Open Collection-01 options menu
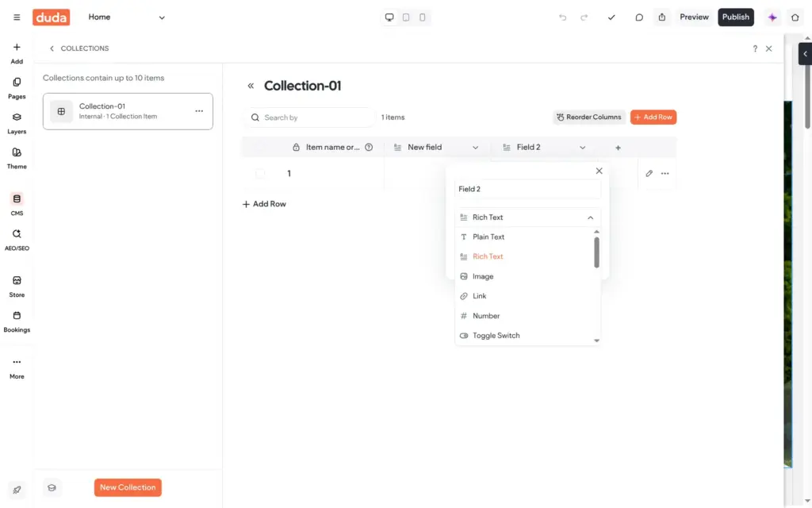This screenshot has width=812, height=508. click(x=199, y=111)
